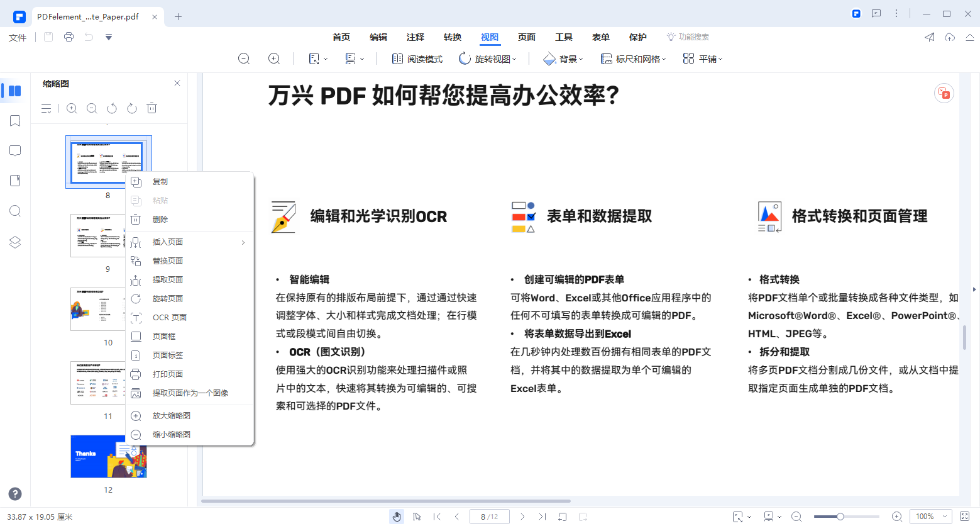Open the annotations panel in sidebar
Viewport: 980px width, 526px height.
(14, 150)
